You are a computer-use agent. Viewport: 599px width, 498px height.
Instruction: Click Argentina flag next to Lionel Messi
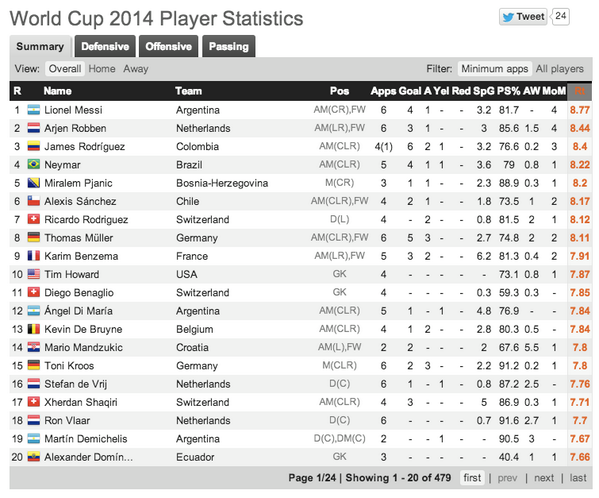pyautogui.click(x=34, y=110)
